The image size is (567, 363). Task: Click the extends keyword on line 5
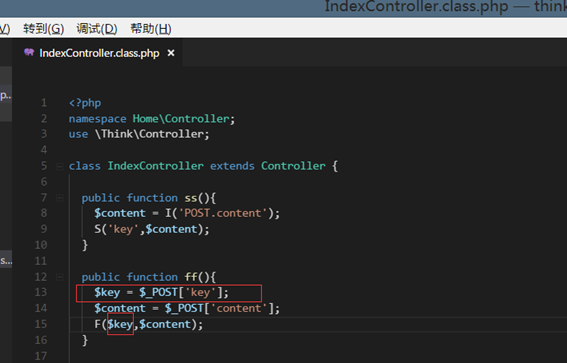click(x=232, y=166)
